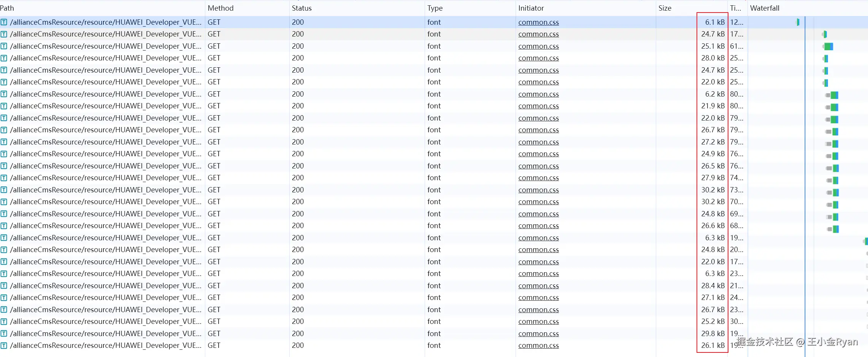
Task: Sort by the Path column header
Action: click(7, 8)
